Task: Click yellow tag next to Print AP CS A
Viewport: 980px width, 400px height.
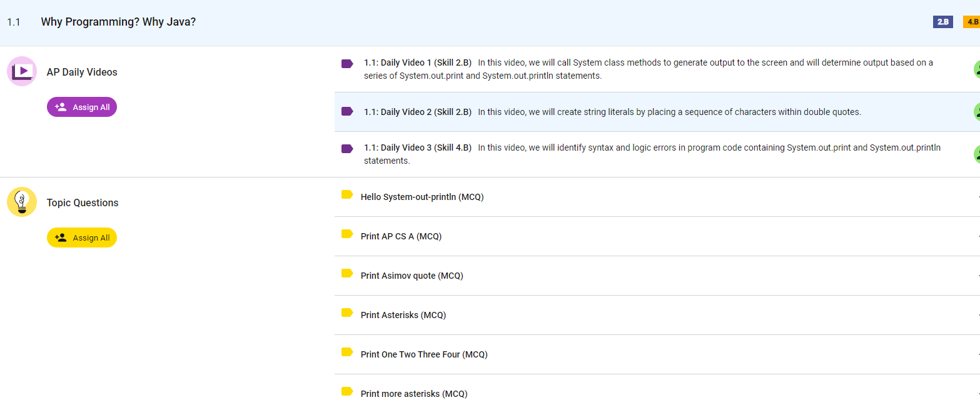Action: click(347, 234)
